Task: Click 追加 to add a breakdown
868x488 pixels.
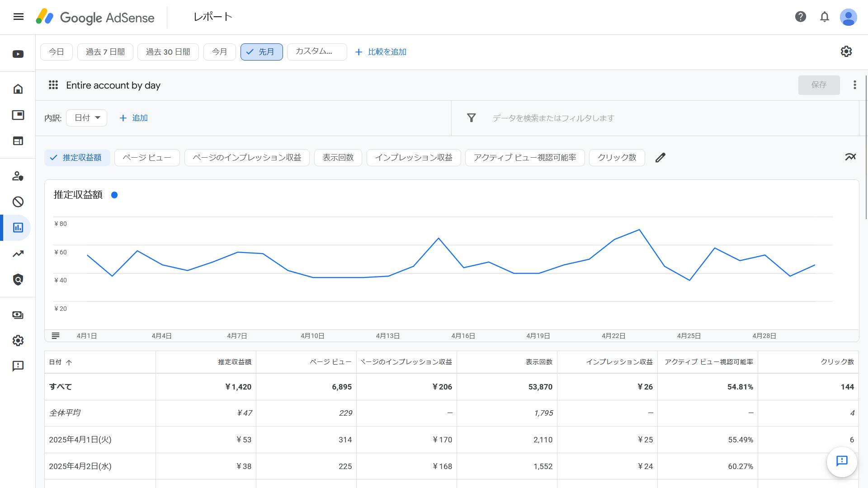Action: (134, 118)
